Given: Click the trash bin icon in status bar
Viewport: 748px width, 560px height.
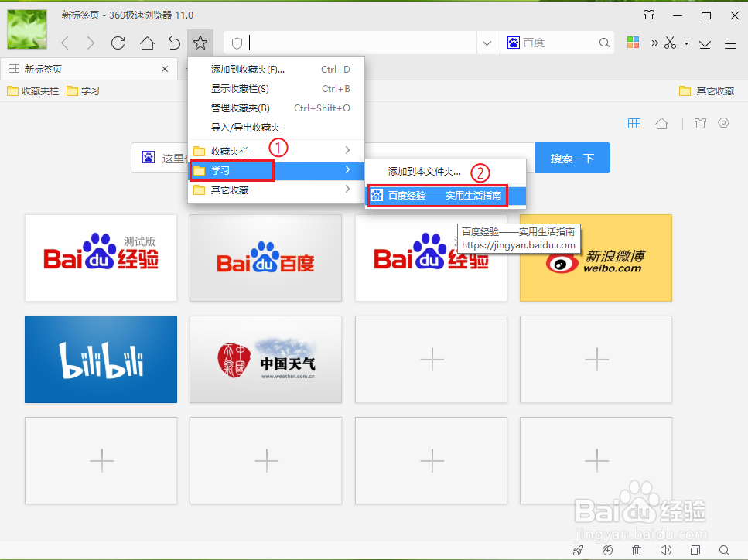Looking at the screenshot, I should 637,551.
